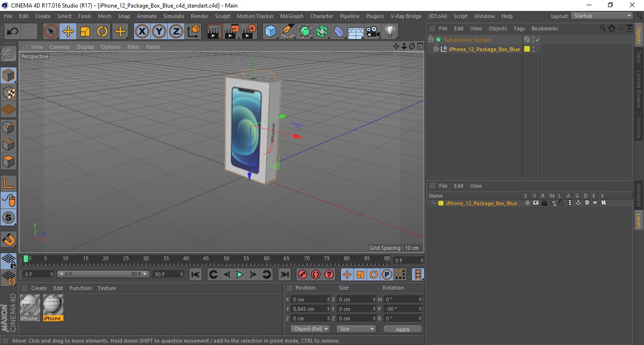Switch to Points mode
Image resolution: width=644 pixels, height=345 pixels.
pyautogui.click(x=9, y=127)
